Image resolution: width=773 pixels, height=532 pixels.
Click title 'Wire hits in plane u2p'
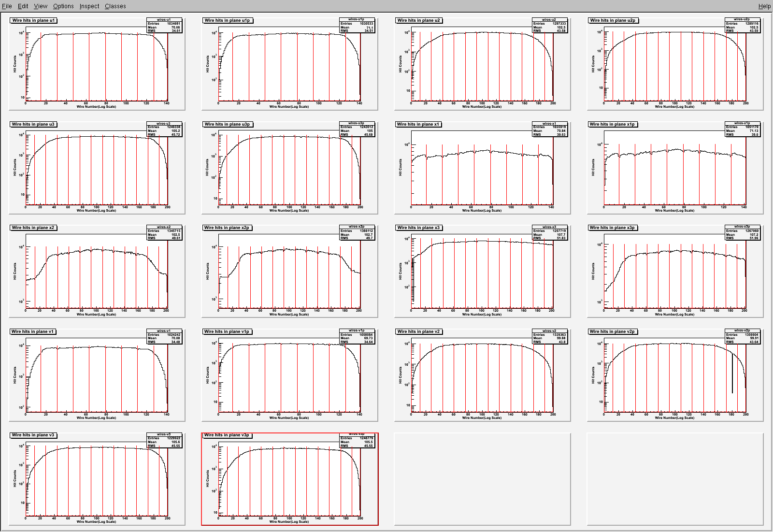click(x=613, y=20)
